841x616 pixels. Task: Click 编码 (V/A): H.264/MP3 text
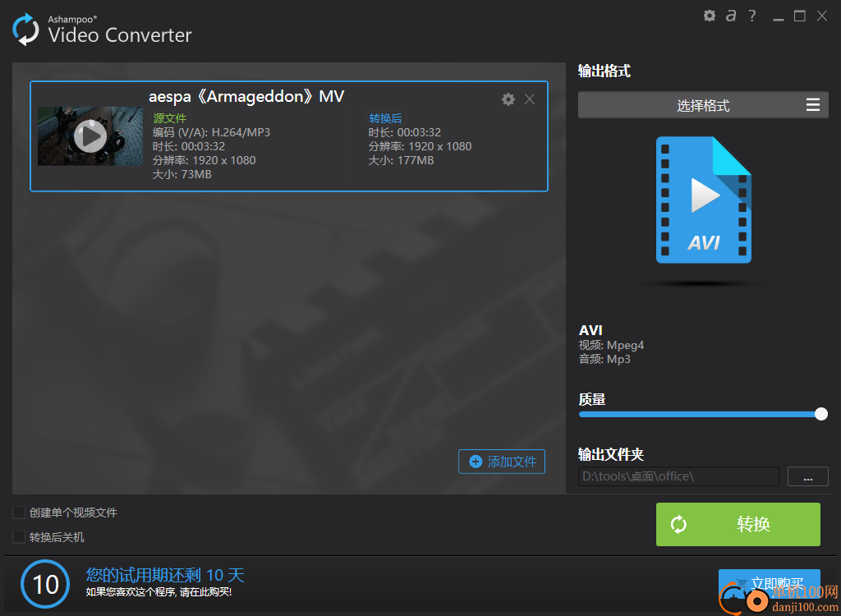click(x=211, y=132)
